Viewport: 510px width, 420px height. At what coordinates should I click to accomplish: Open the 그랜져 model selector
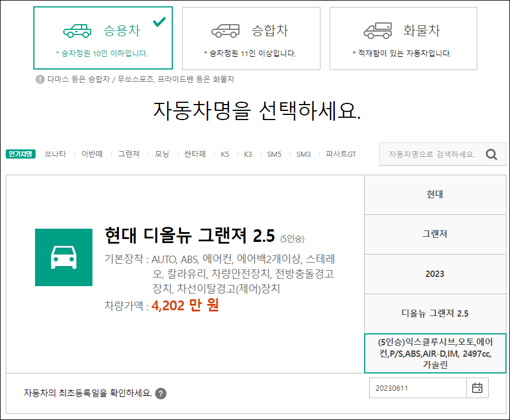coord(435,234)
